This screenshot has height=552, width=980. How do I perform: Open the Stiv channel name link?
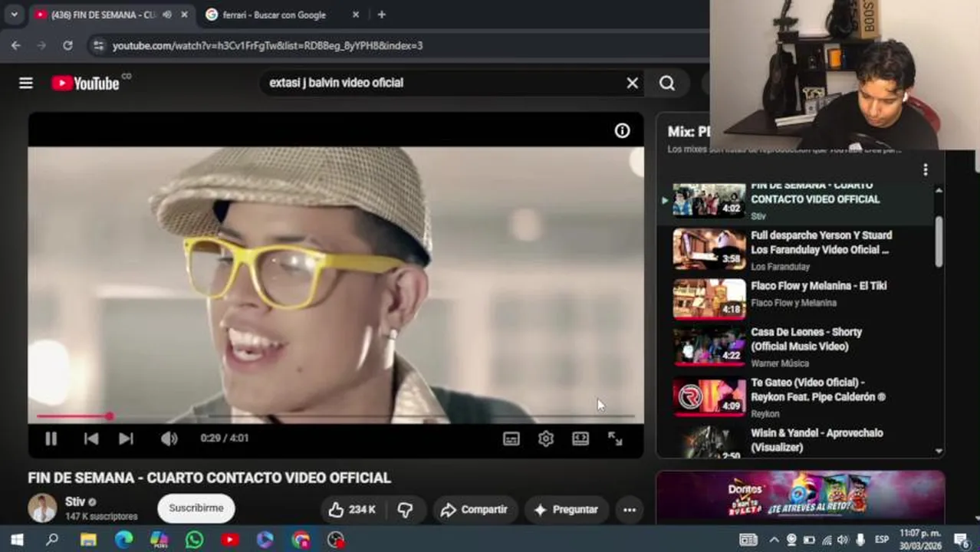click(x=75, y=501)
